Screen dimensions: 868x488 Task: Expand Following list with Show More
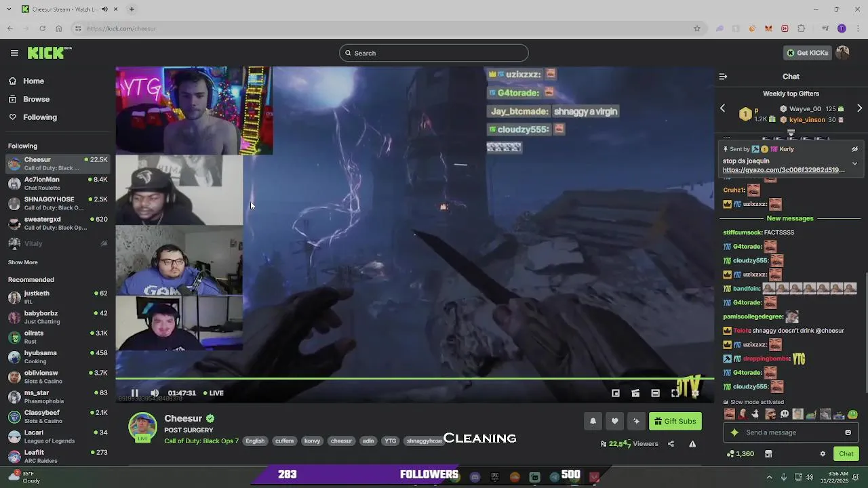[23, 262]
